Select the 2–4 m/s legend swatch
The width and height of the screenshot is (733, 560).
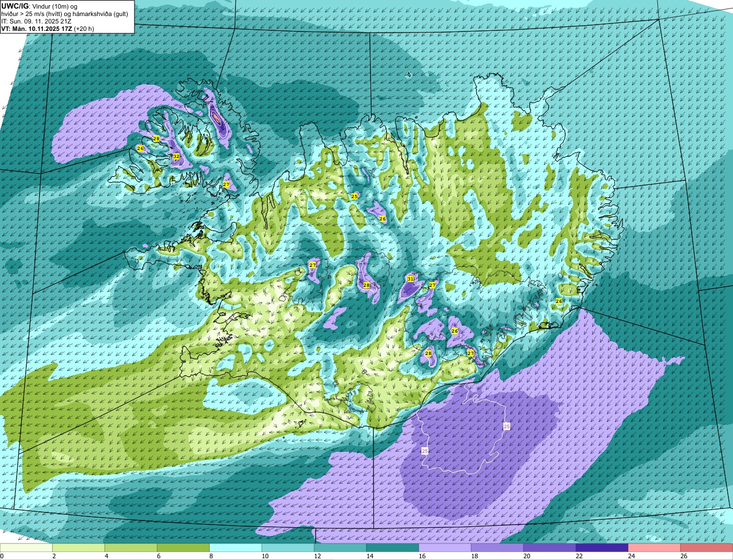[78, 547]
